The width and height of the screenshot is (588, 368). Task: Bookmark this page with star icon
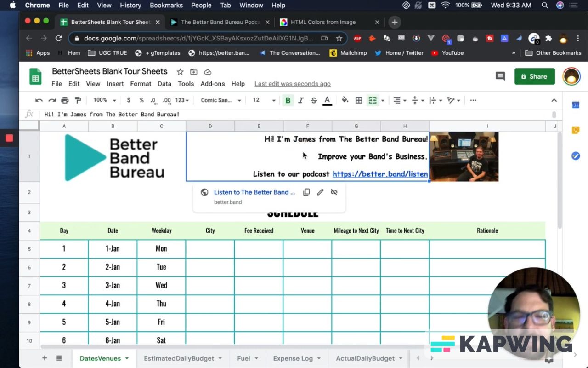[x=339, y=39]
